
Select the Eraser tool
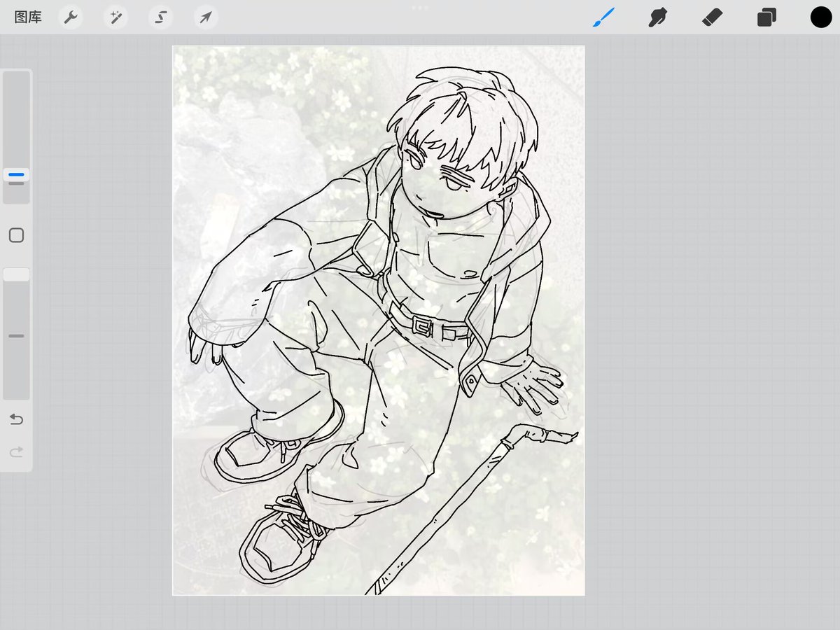712,17
